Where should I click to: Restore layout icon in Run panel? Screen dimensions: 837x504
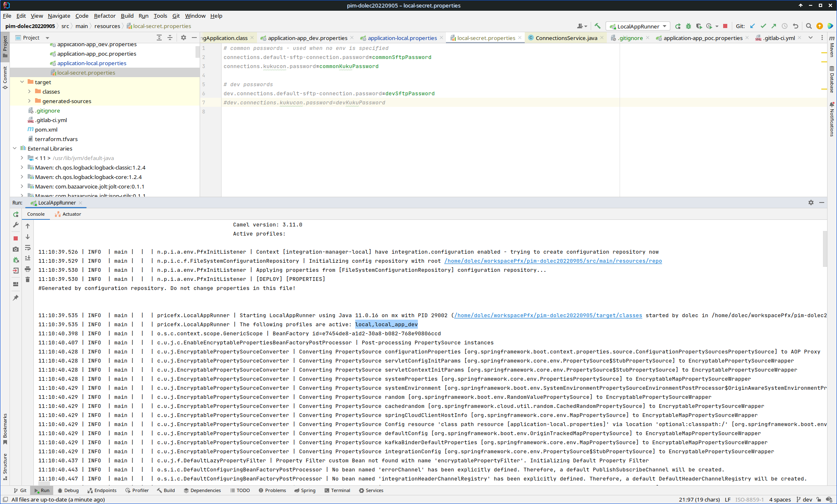pyautogui.click(x=16, y=284)
